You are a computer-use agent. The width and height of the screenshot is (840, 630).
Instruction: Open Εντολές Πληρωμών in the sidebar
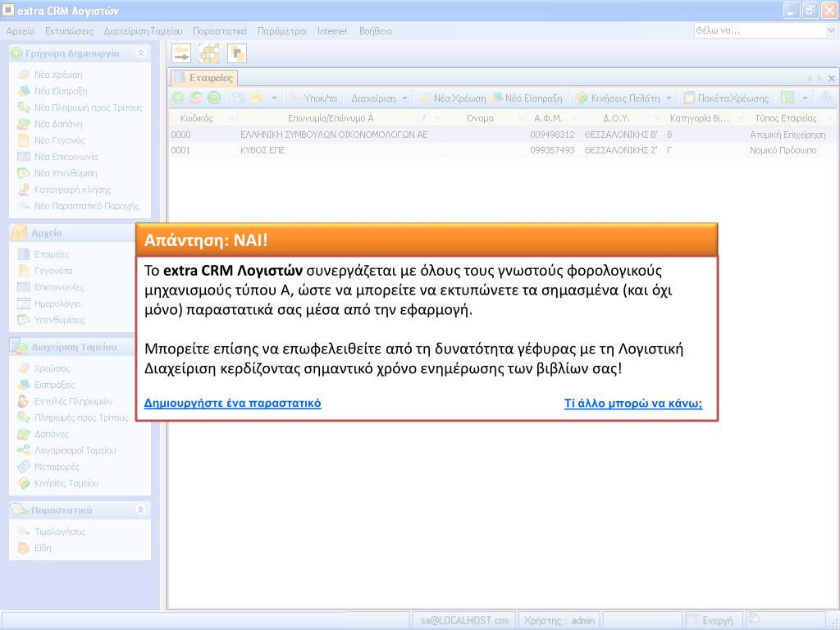[65, 401]
